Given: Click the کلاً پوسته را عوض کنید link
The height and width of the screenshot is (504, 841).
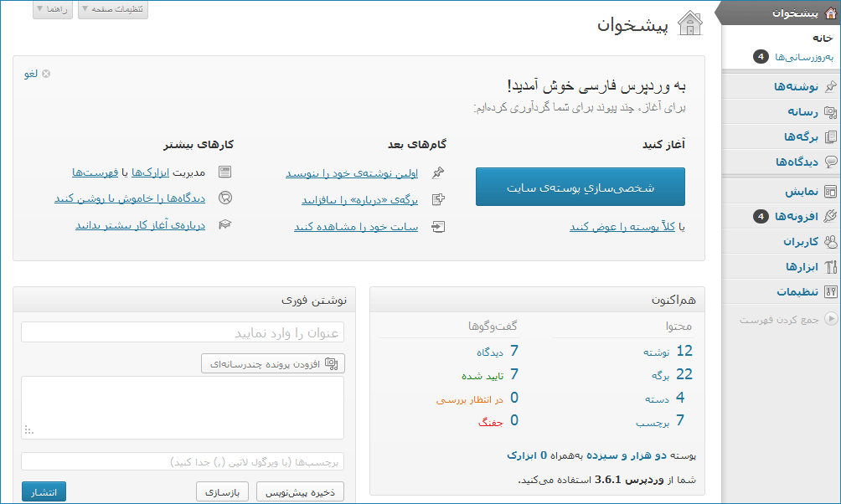Looking at the screenshot, I should tap(622, 227).
